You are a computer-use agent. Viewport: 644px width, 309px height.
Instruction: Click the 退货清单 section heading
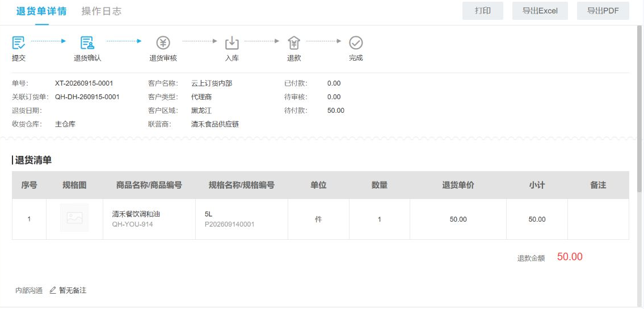coord(33,160)
